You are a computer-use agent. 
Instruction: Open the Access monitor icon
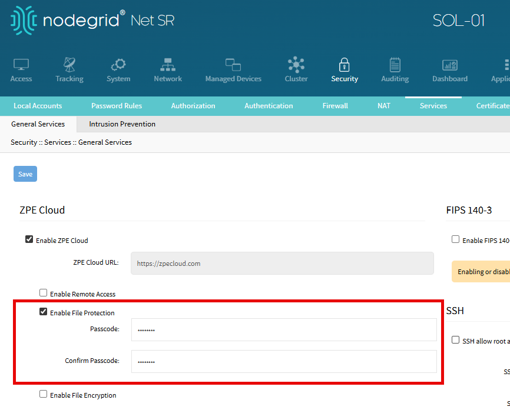(x=21, y=65)
